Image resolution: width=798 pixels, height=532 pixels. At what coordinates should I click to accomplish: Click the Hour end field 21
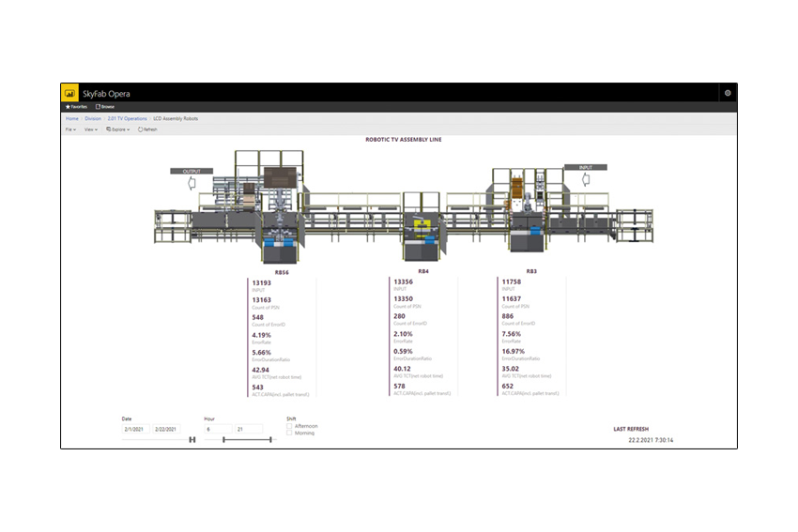[x=249, y=430]
